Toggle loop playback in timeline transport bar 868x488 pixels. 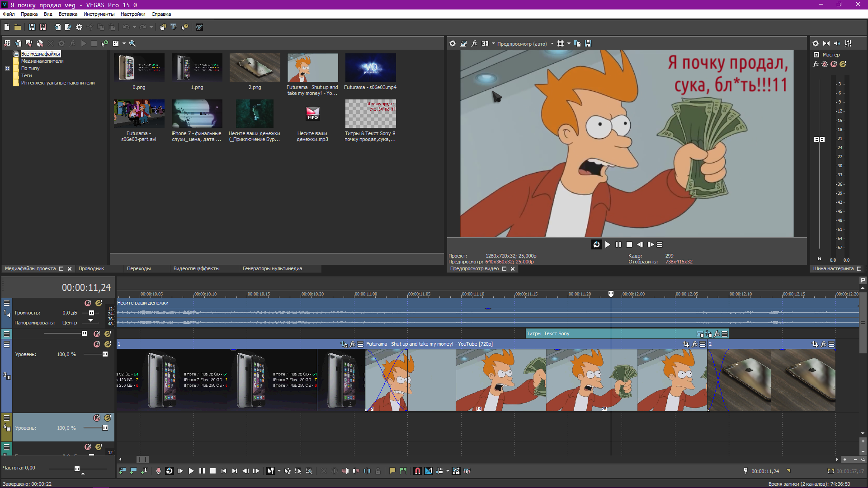coord(170,471)
